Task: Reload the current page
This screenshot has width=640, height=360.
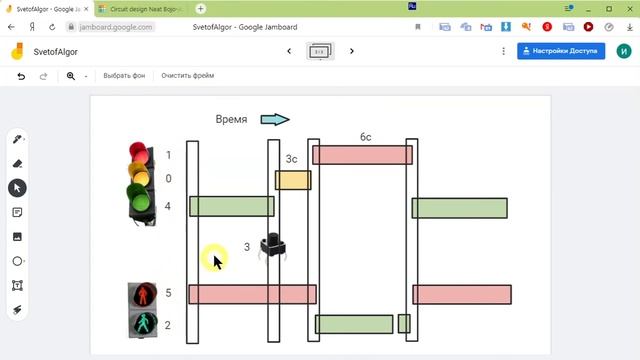Action: point(52,27)
